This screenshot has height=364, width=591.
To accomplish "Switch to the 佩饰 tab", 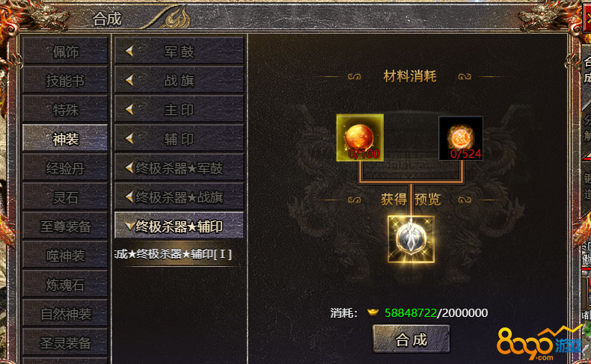I will click(65, 51).
